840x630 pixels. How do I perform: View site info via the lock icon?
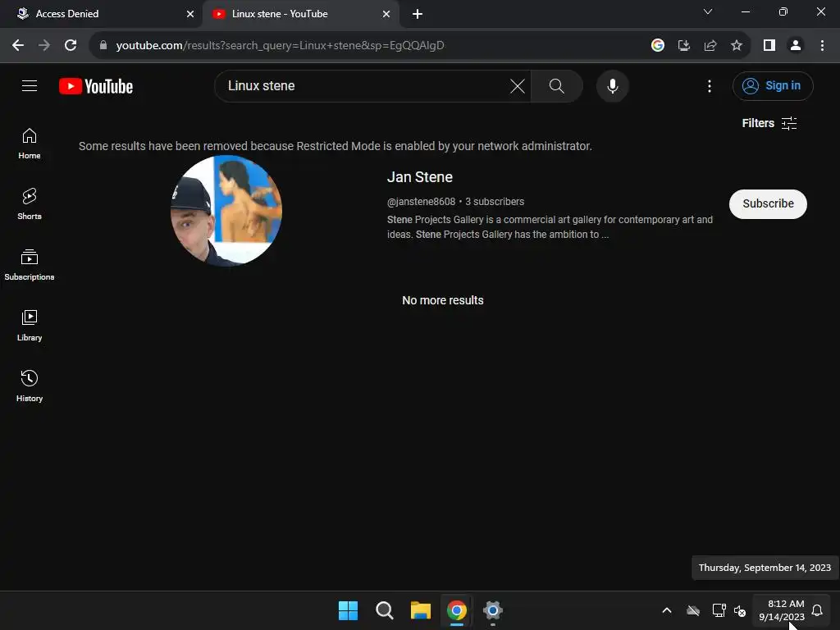point(103,45)
